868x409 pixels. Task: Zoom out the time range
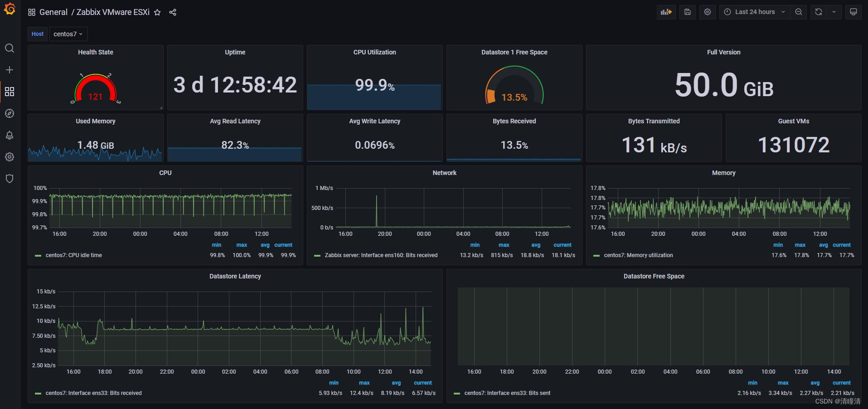coord(799,12)
